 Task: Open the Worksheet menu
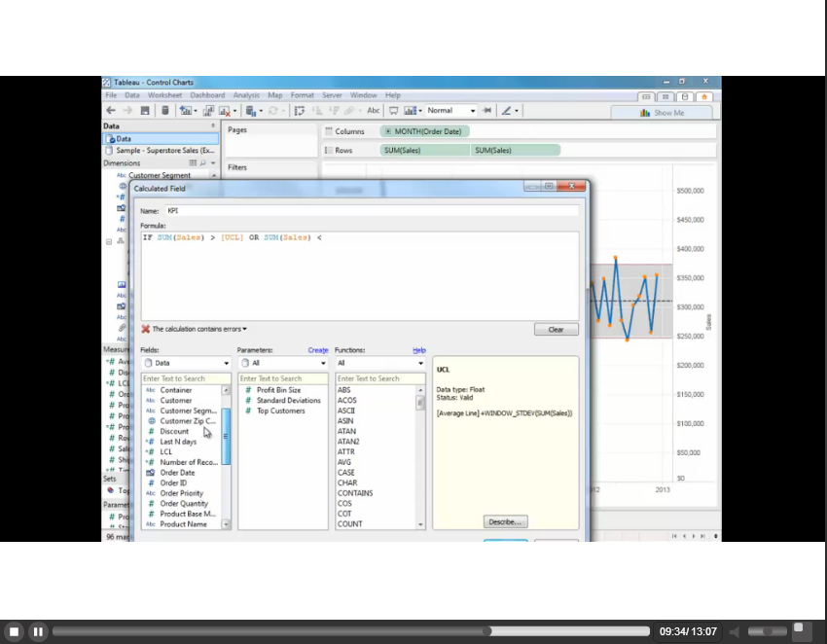tap(165, 95)
